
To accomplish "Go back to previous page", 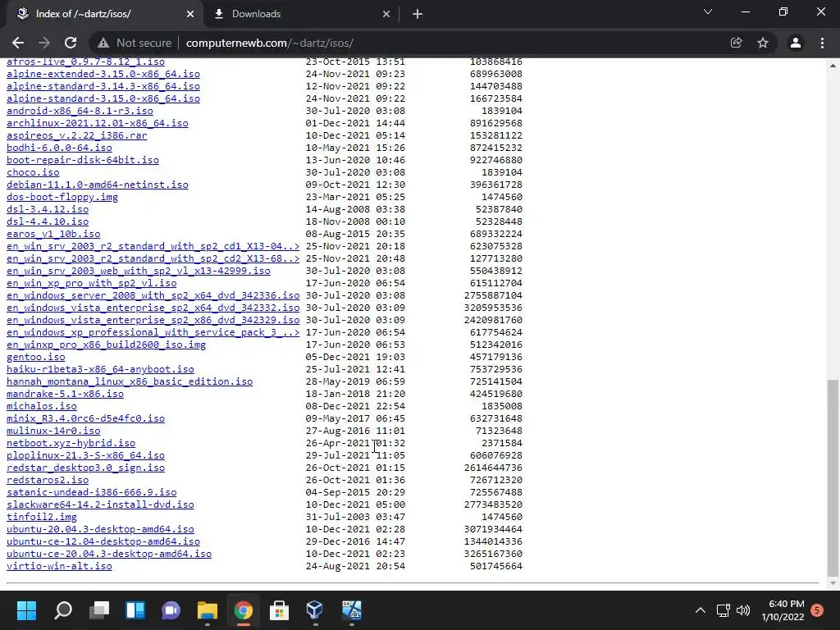I will tap(18, 43).
